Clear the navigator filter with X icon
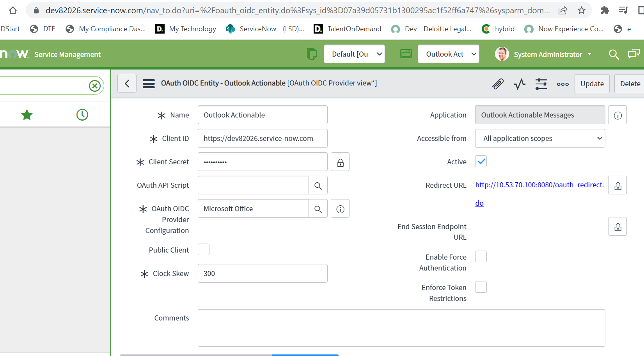This screenshot has width=644, height=356. coord(95,85)
